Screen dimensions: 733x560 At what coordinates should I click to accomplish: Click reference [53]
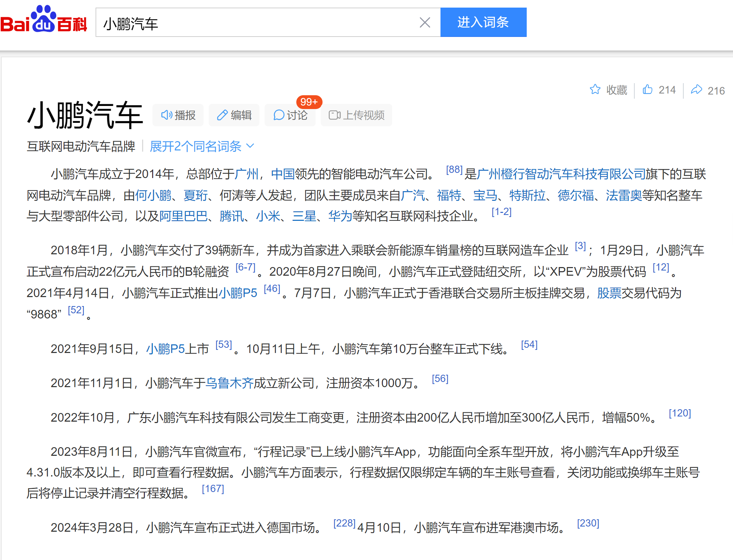[224, 344]
